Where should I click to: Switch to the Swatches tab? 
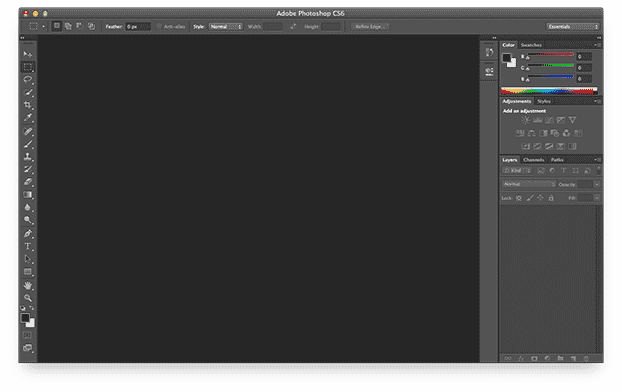pyautogui.click(x=531, y=45)
